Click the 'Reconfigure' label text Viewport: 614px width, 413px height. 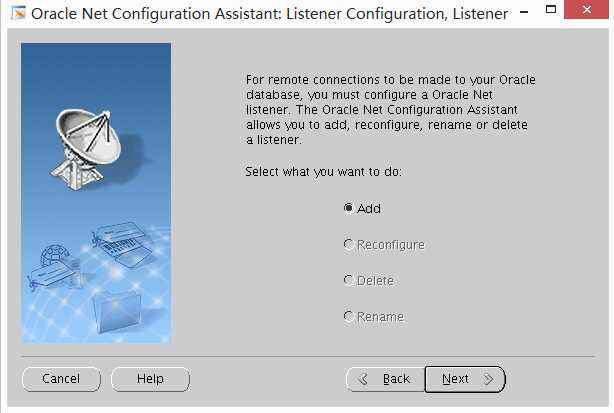[x=391, y=244]
